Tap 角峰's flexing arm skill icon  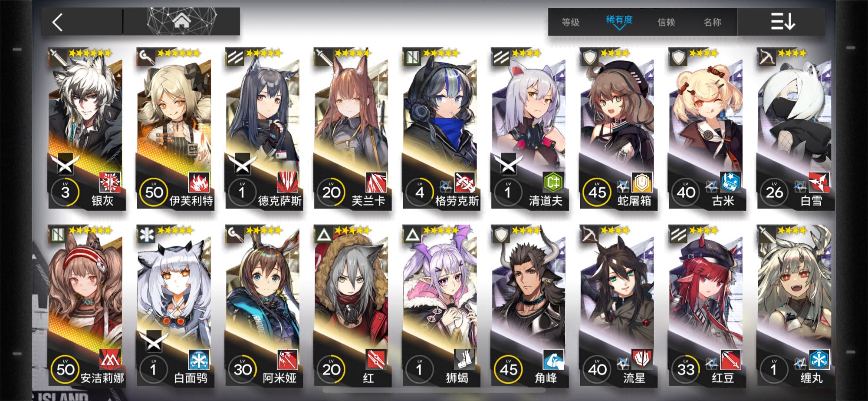pyautogui.click(x=553, y=359)
